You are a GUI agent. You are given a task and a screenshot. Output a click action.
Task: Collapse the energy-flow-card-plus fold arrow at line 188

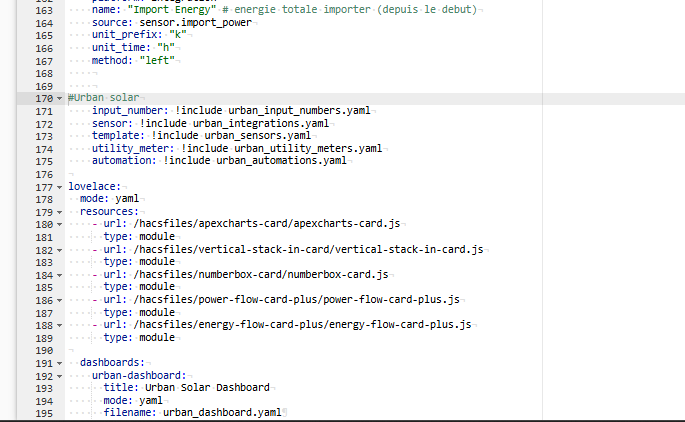(x=59, y=326)
